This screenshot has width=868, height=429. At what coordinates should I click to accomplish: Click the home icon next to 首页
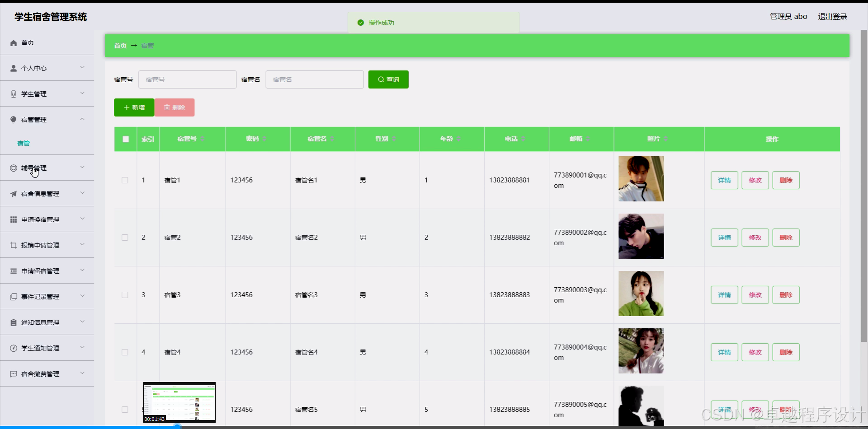click(14, 42)
